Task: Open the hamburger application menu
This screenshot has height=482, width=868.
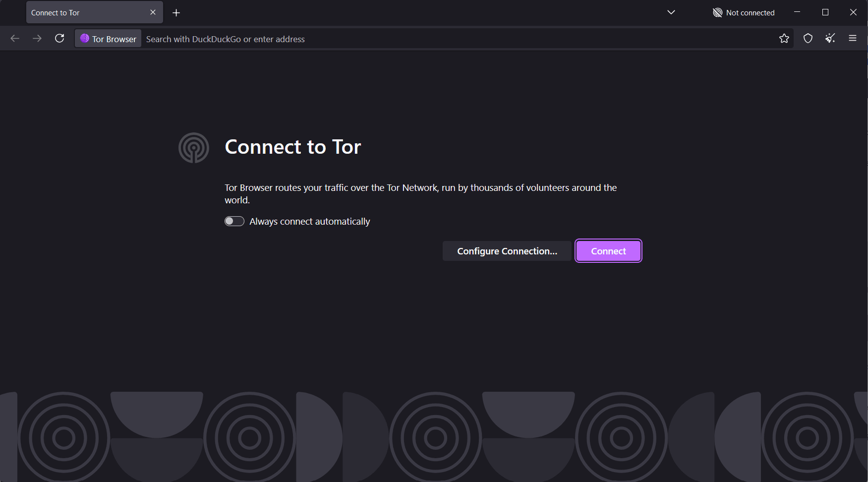Action: coord(853,39)
